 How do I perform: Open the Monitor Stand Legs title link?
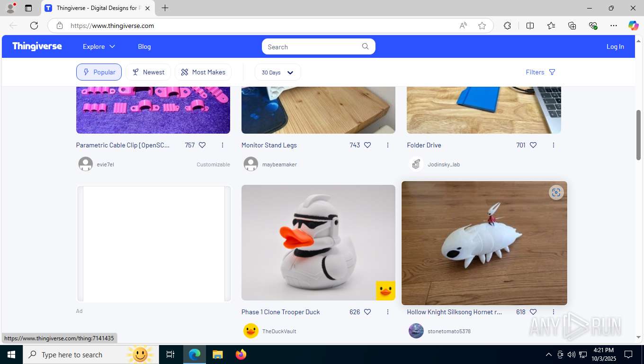(x=269, y=145)
